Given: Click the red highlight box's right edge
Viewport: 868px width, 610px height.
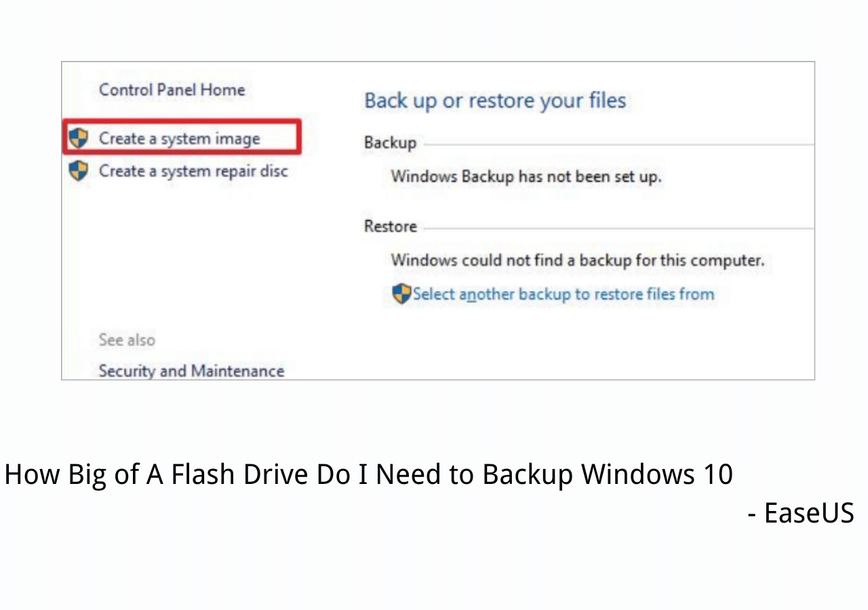Looking at the screenshot, I should tap(299, 137).
